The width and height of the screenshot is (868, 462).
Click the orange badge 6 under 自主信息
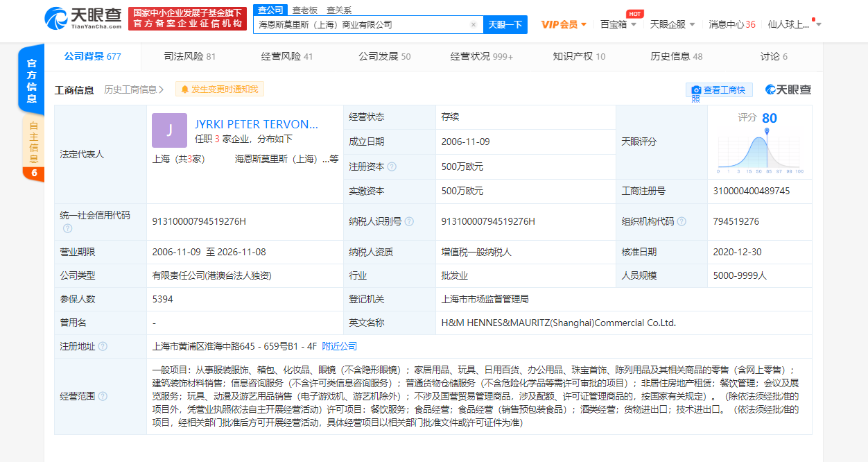[x=33, y=173]
